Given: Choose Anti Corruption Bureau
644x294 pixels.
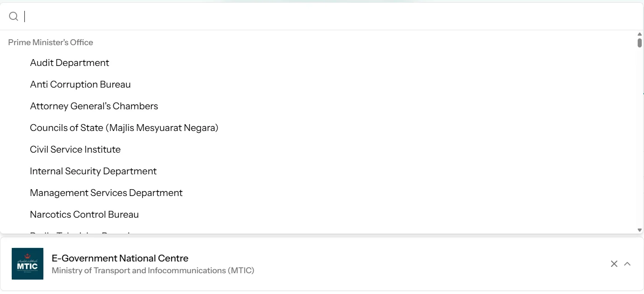Looking at the screenshot, I should tap(80, 84).
